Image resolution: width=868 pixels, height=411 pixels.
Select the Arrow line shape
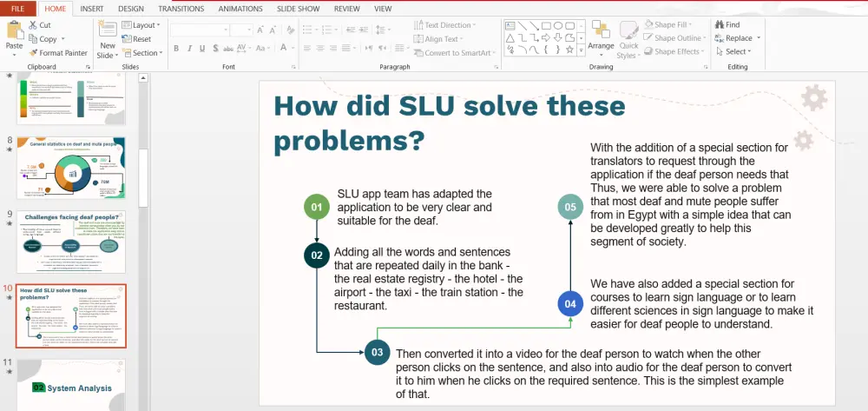(x=534, y=25)
